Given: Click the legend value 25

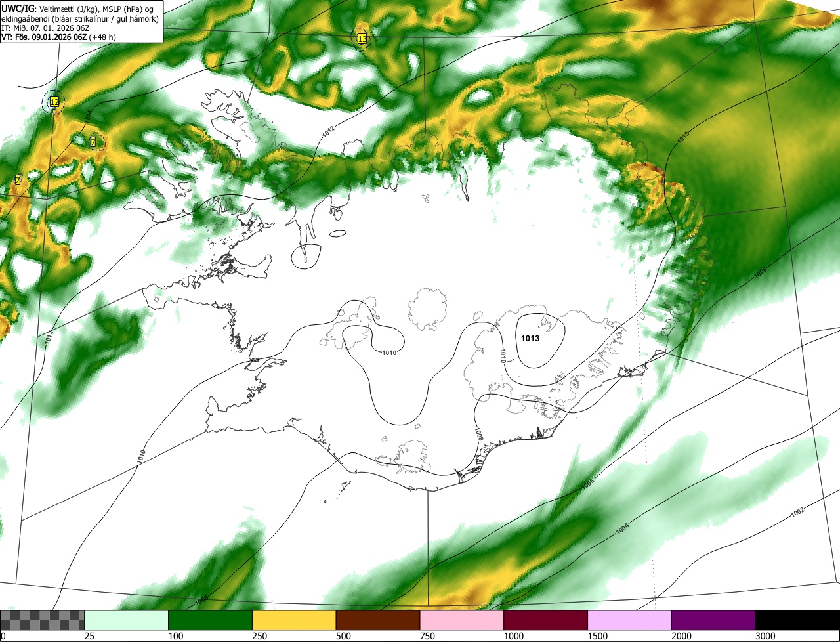Looking at the screenshot, I should click(89, 636).
